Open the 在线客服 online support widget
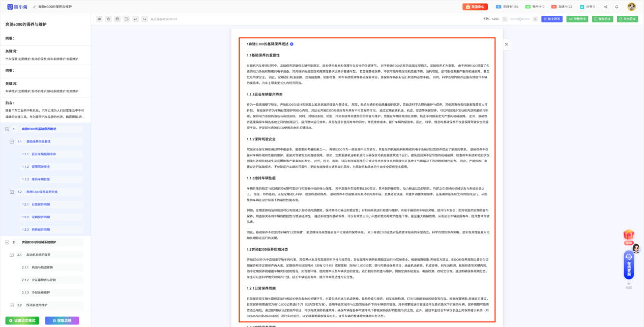Image resolution: width=644 pixels, height=327 pixels. (x=629, y=264)
